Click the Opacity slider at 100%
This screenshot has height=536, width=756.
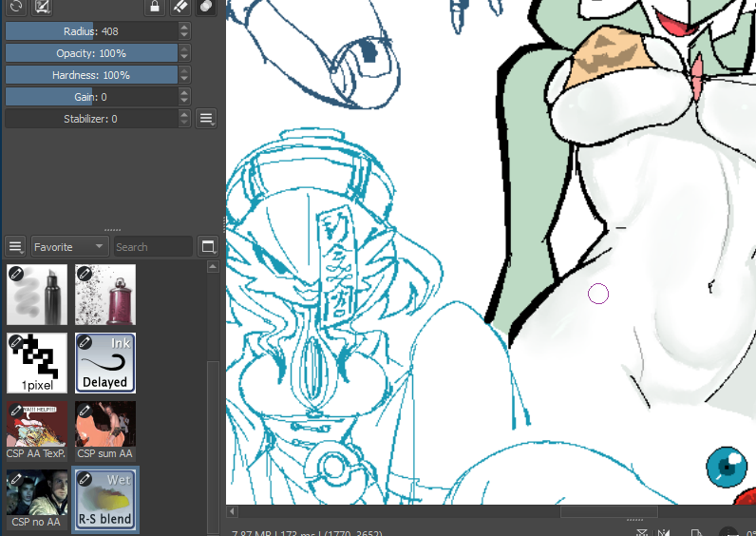(x=91, y=53)
